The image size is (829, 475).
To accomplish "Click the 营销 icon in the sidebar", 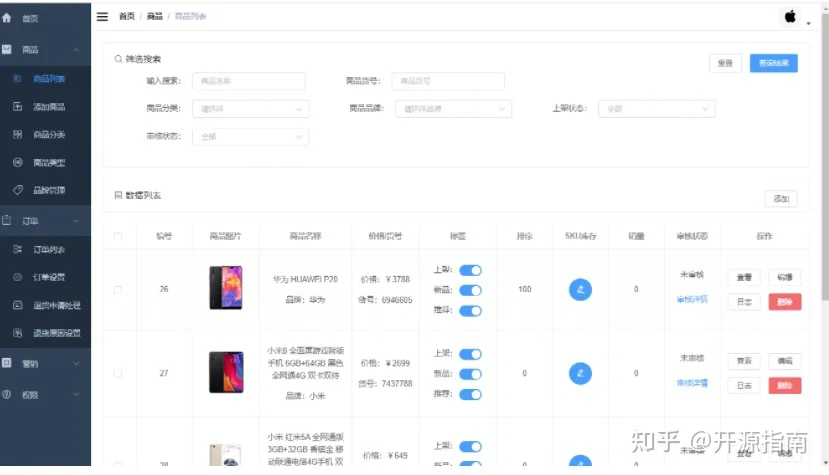I will pos(6,363).
